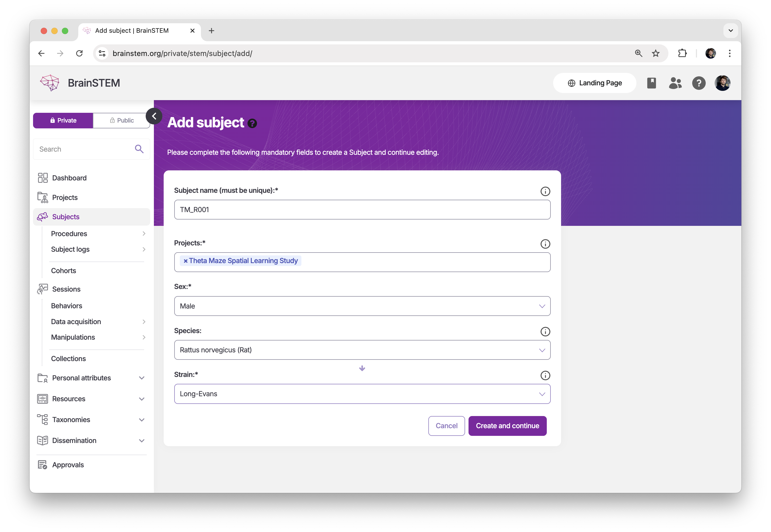The image size is (771, 532).
Task: Open the documentation book icon in header
Action: [x=651, y=83]
